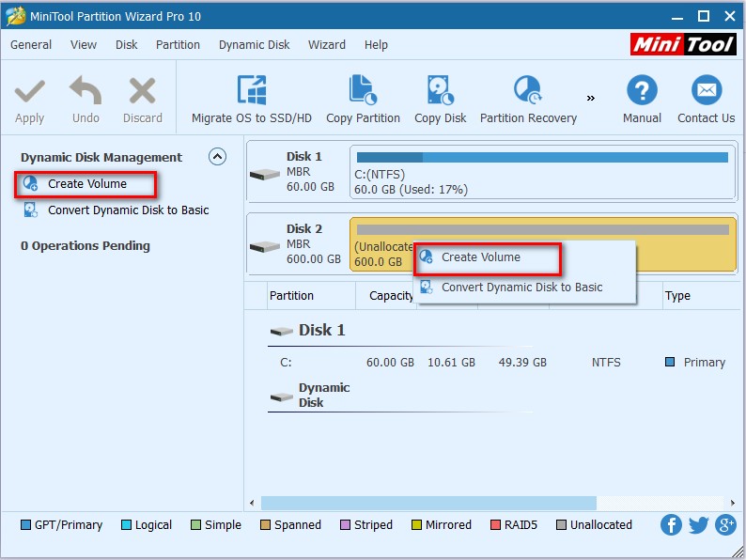Click the 60.00 GB capacity cell
Screen dimensions: 746x560
[390, 363]
